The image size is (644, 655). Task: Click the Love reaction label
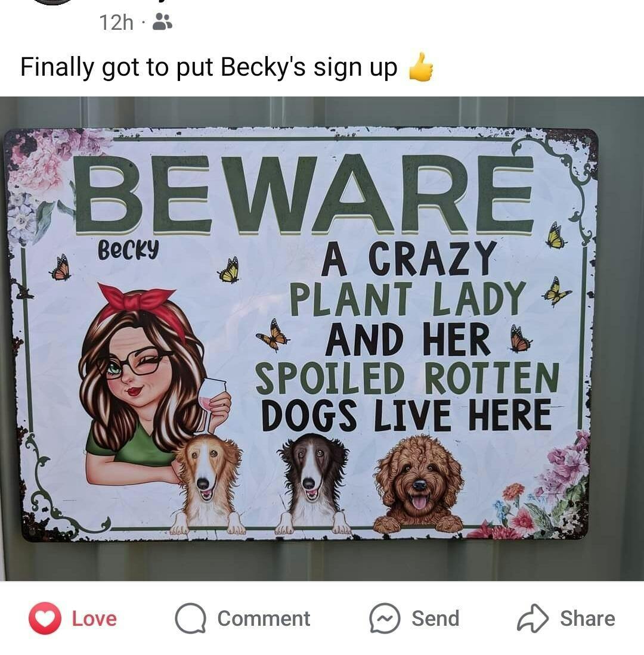pos(94,619)
